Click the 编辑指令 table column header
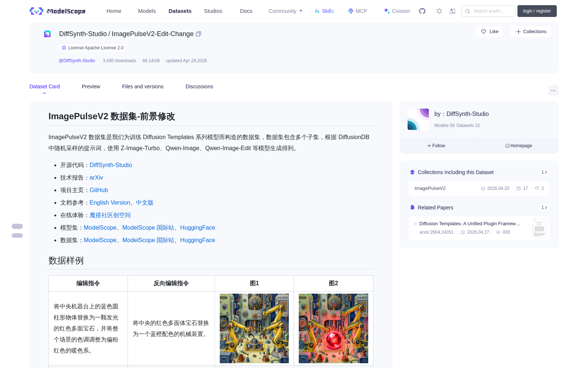Screen dimensions: 588x368 [x=88, y=283]
